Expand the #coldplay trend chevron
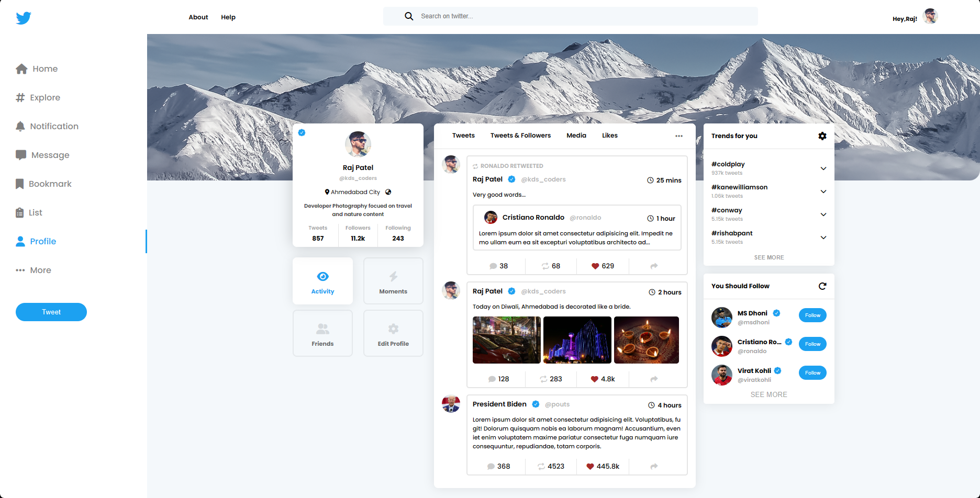980x498 pixels. tap(823, 168)
